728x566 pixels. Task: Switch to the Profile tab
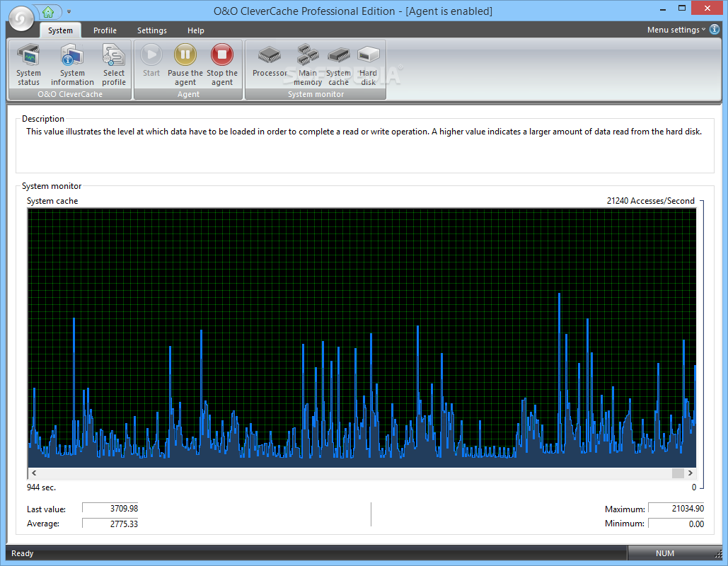pos(105,30)
